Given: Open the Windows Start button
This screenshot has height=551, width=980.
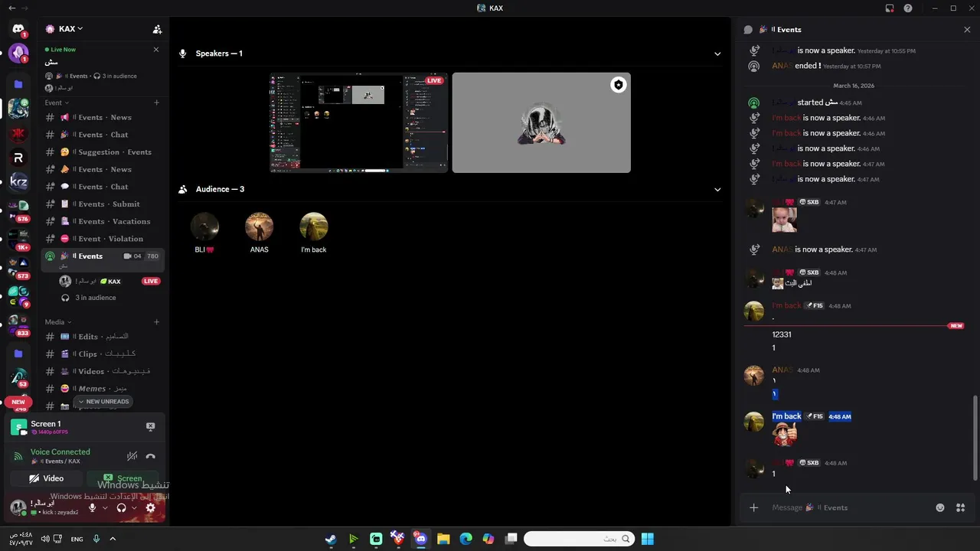Looking at the screenshot, I should click(x=647, y=539).
